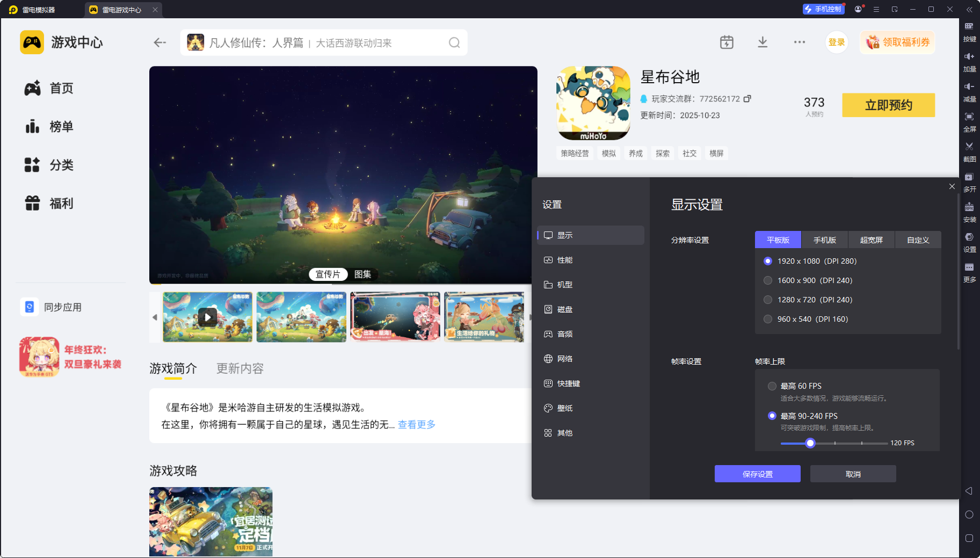Open the 性能 settings section
Image resolution: width=980 pixels, height=558 pixels.
click(591, 260)
